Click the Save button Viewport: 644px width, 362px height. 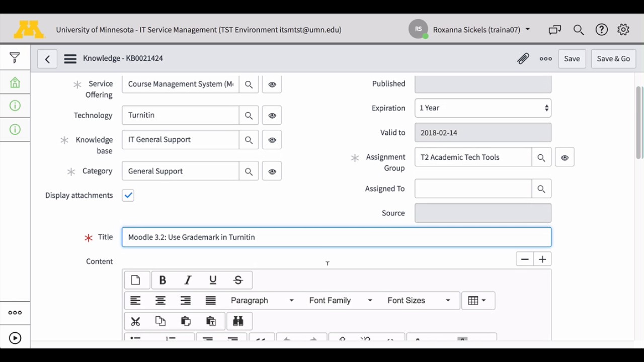[572, 59]
